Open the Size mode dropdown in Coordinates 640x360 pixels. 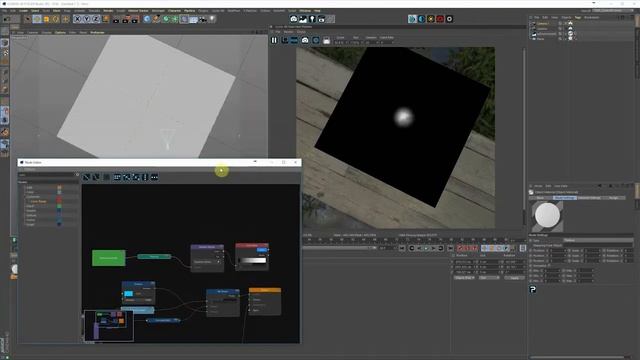(489, 278)
